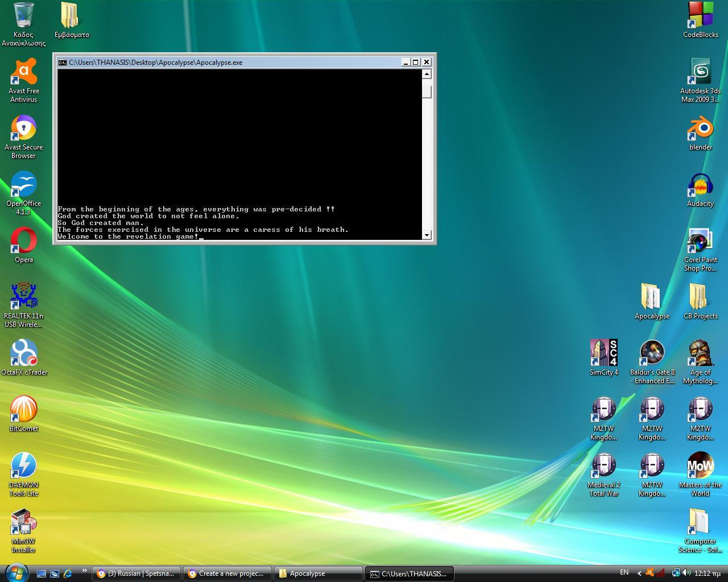Select the blender desktop shortcut
The width and height of the screenshot is (728, 582).
pyautogui.click(x=700, y=132)
